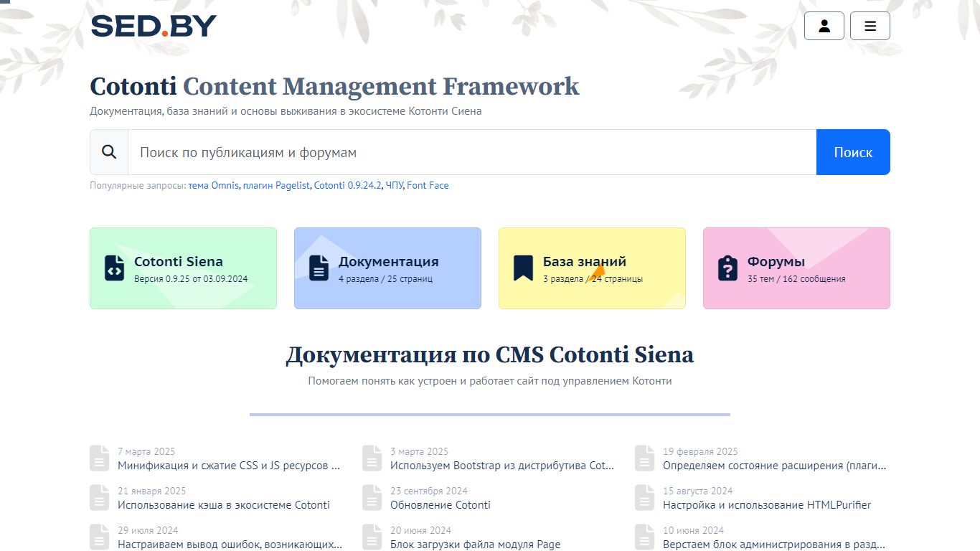Image resolution: width=980 pixels, height=551 pixels.
Task: Click the blue Поиск button
Action: pos(853,152)
